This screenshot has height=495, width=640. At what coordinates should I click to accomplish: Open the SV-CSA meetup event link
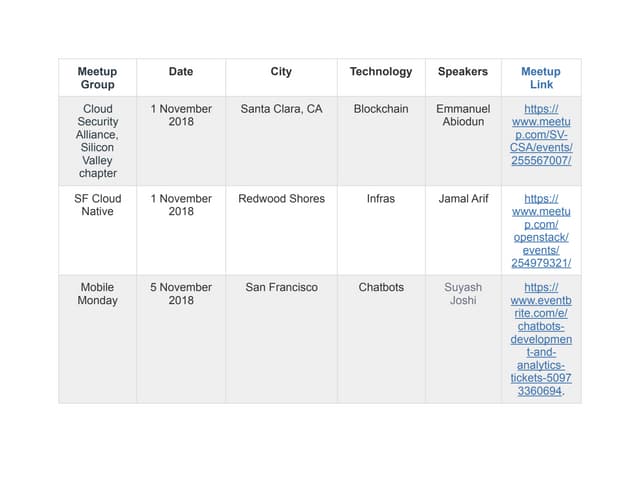coord(541,134)
